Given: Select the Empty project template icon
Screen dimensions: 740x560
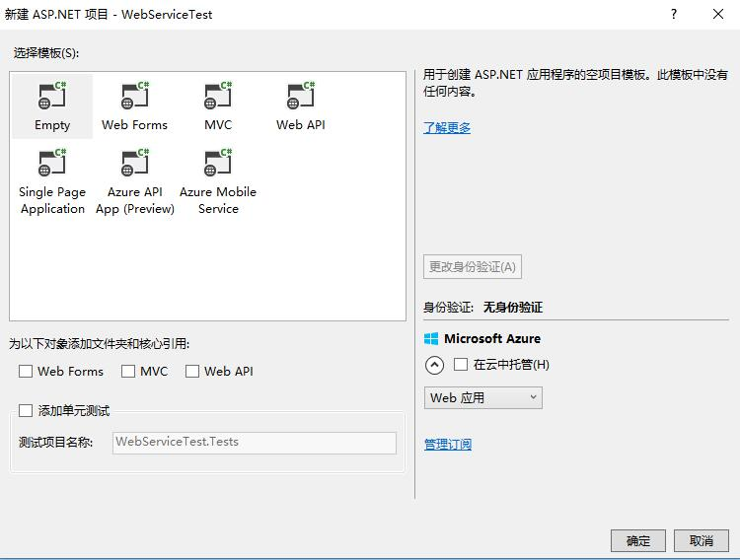Looking at the screenshot, I should [52, 95].
